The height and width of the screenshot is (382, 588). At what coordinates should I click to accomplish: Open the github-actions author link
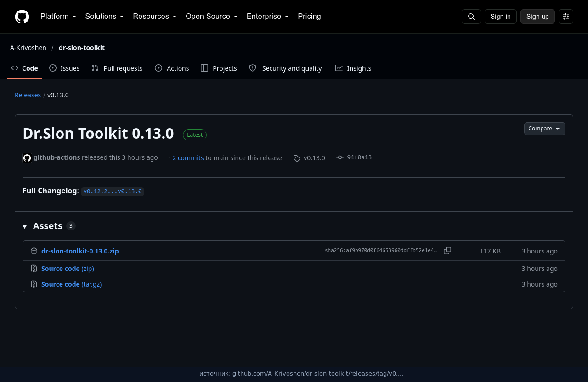coord(57,157)
